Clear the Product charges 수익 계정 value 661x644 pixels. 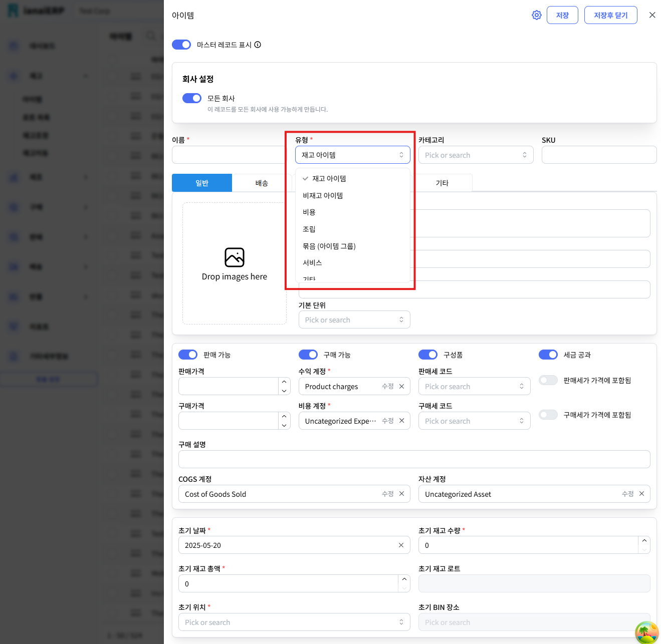coord(401,386)
